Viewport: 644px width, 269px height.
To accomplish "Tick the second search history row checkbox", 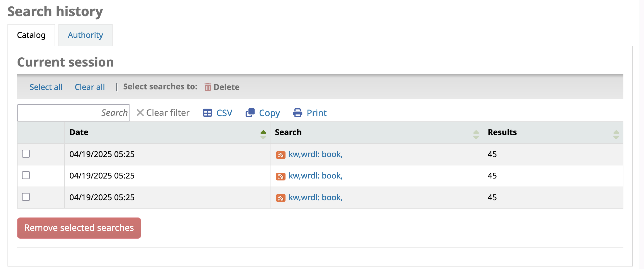I will [x=26, y=175].
